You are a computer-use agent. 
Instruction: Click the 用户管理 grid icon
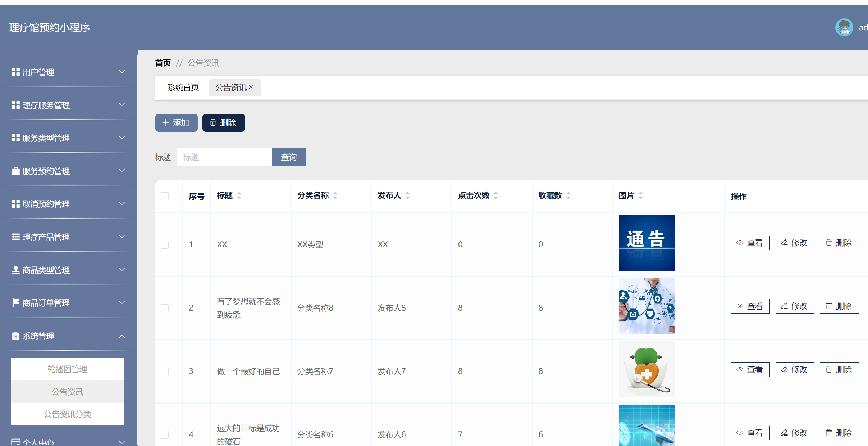(x=15, y=72)
